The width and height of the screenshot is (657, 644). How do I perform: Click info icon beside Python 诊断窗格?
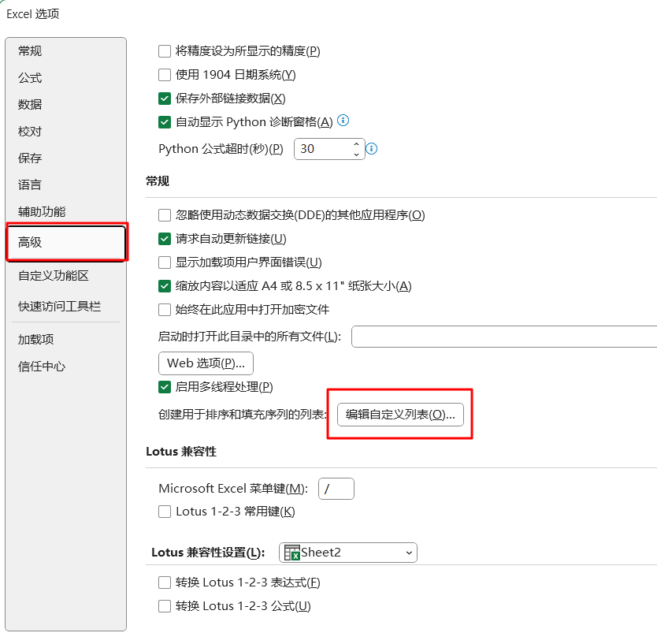(343, 121)
